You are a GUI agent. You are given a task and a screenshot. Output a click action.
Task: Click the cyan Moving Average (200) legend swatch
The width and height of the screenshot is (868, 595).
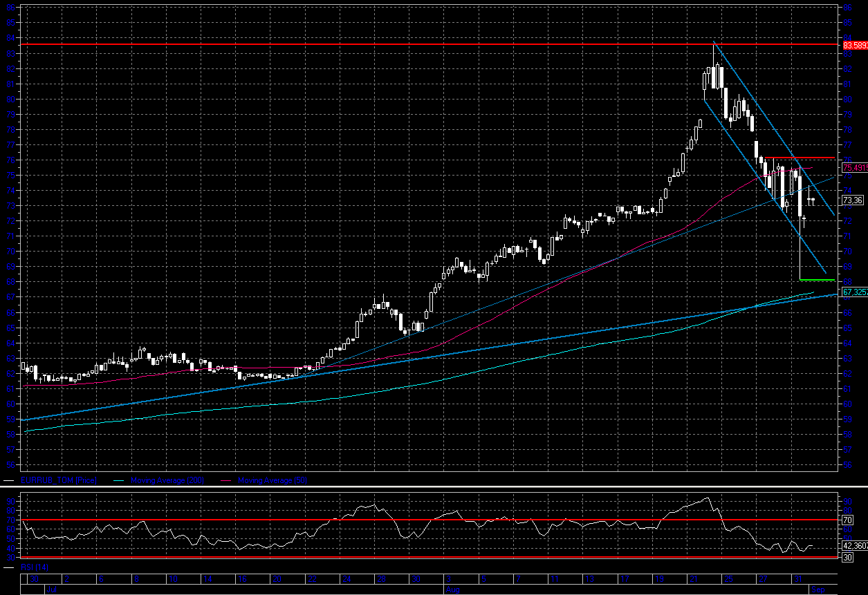[118, 480]
